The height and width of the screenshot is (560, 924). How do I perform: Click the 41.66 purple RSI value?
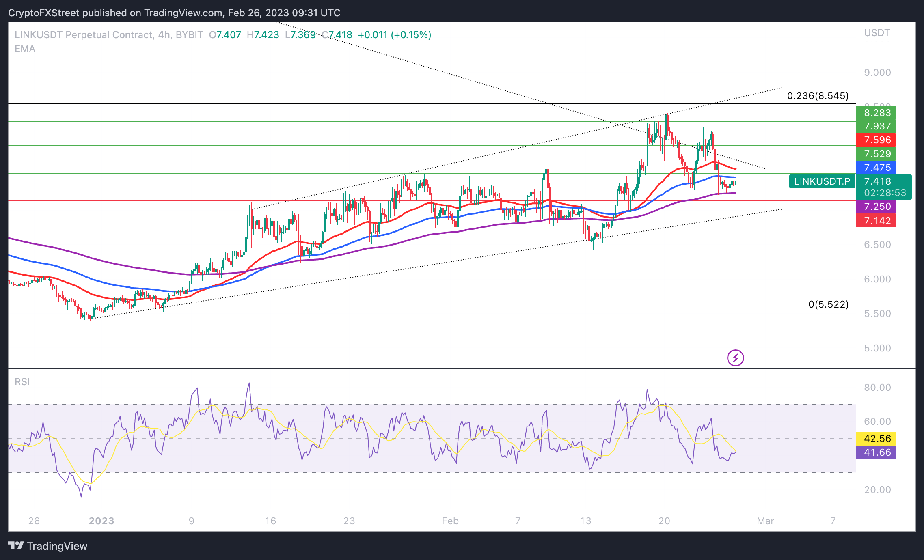(x=876, y=452)
